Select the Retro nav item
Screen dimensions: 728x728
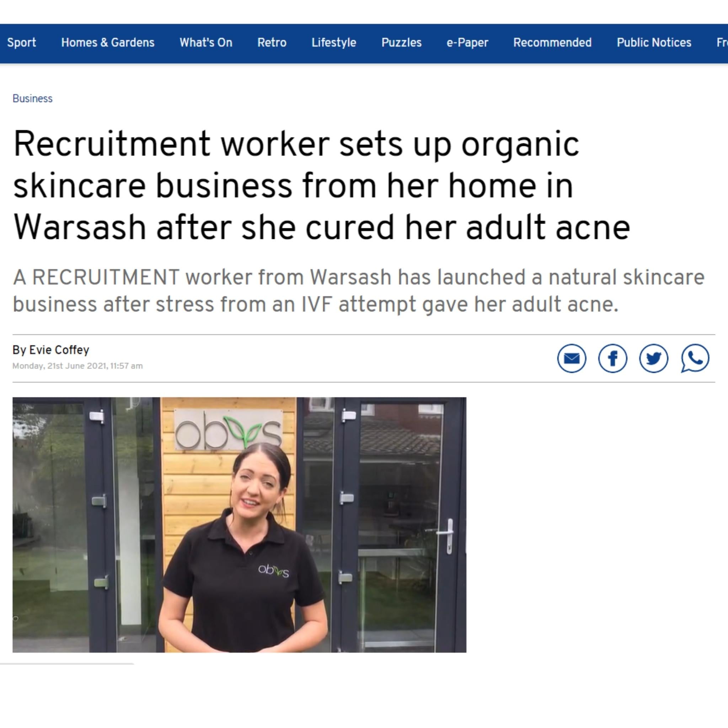point(272,43)
